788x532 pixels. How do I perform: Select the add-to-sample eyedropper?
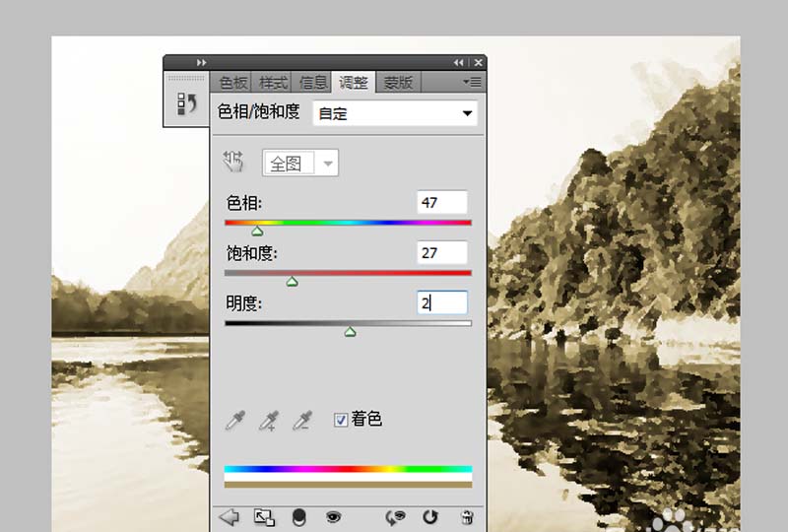(268, 421)
